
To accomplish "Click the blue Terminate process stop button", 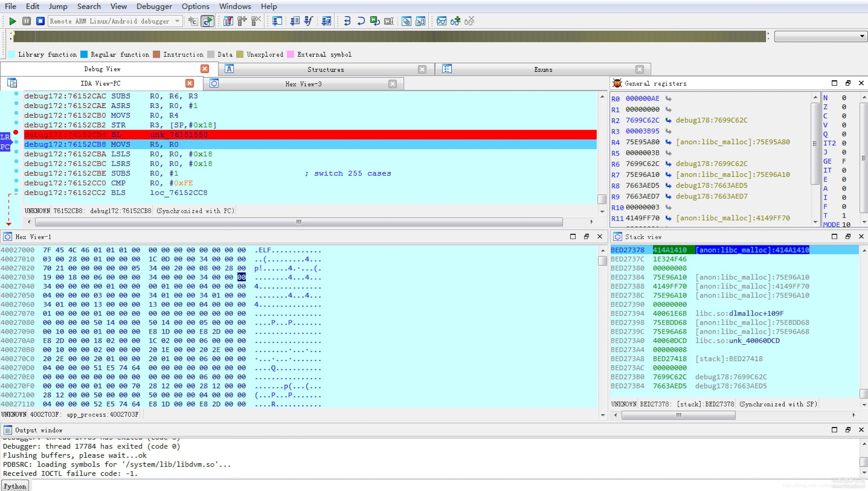I will (x=40, y=21).
